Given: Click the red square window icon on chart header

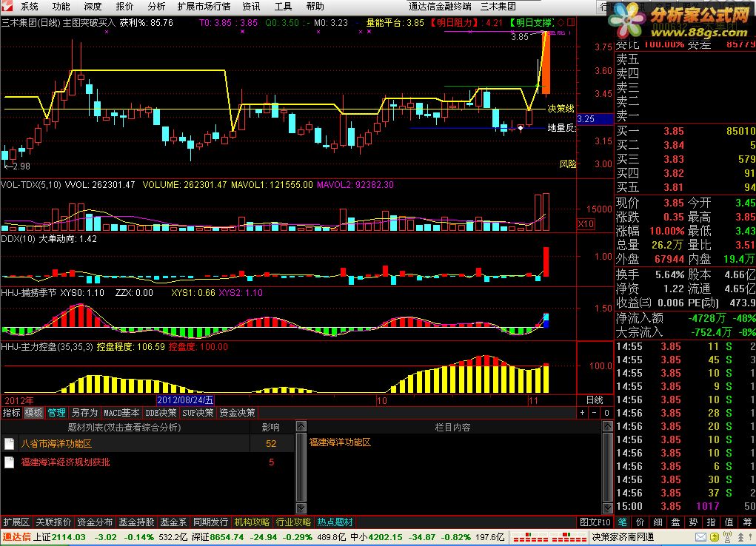Looking at the screenshot, I should click(x=571, y=22).
